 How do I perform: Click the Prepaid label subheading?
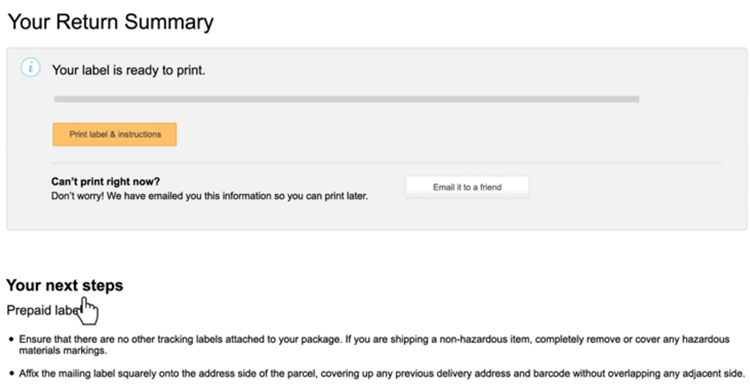(44, 310)
